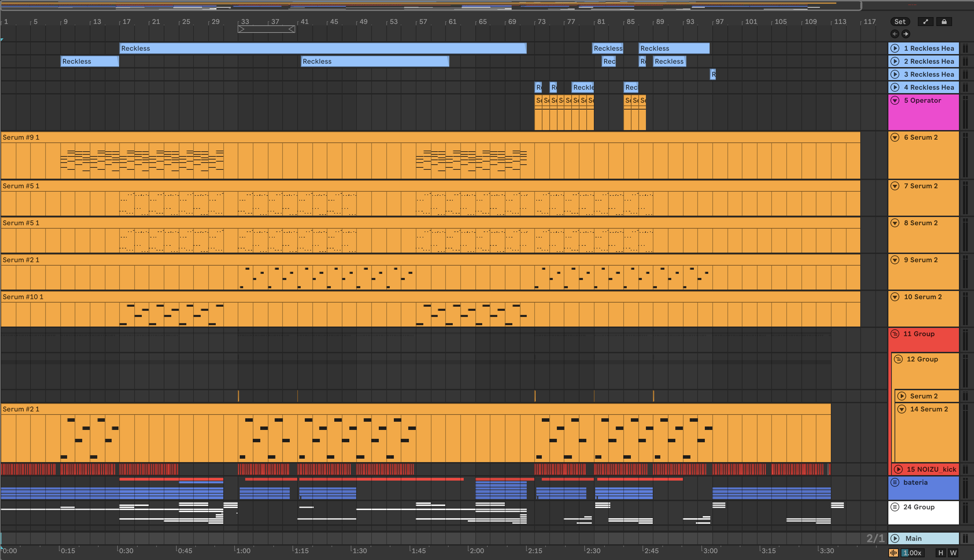This screenshot has width=974, height=560.
Task: Fold the 7 Serum 2 track
Action: tap(895, 186)
